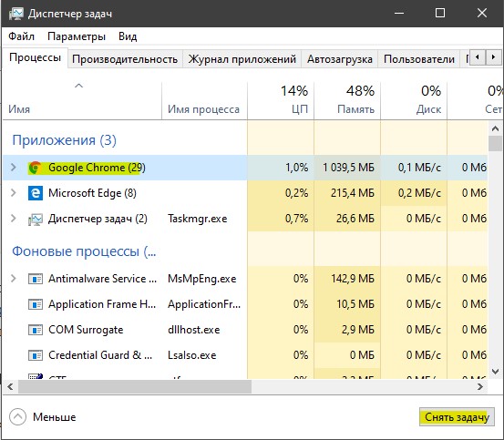Viewport: 504px width, 440px height.
Task: Click the 0,2 МБ/с disk value
Action: pos(419,193)
